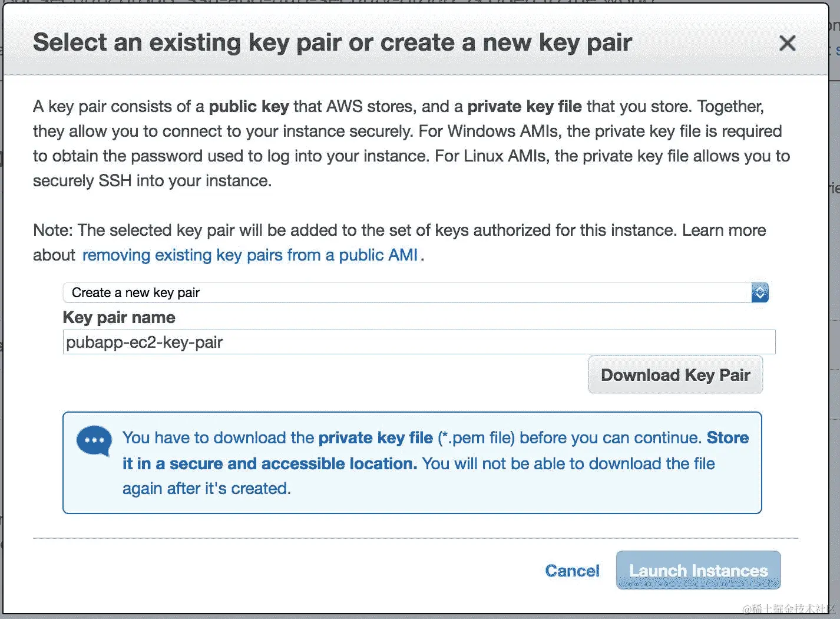Image resolution: width=840 pixels, height=619 pixels.
Task: Close the key pair dialog with X
Action: coord(787,43)
